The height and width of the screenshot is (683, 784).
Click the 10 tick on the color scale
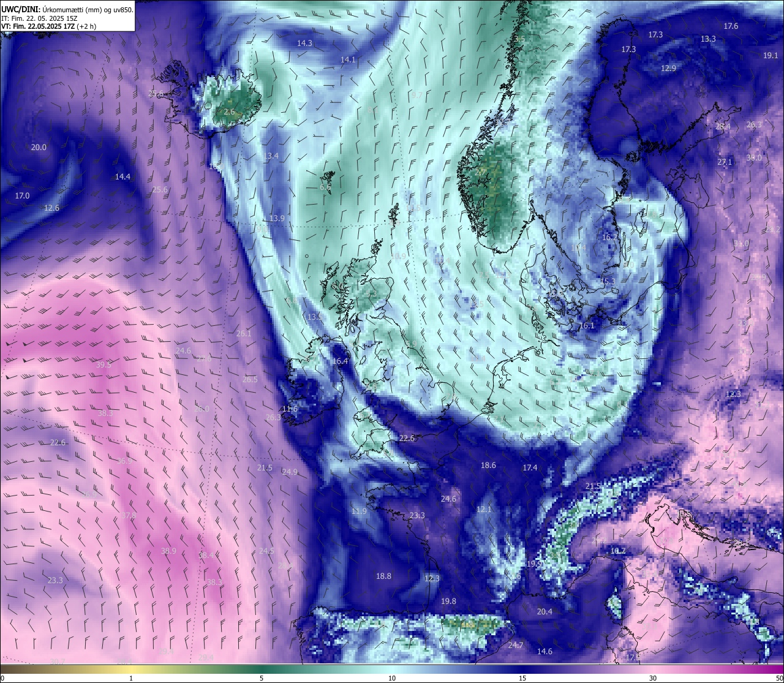pos(392,678)
